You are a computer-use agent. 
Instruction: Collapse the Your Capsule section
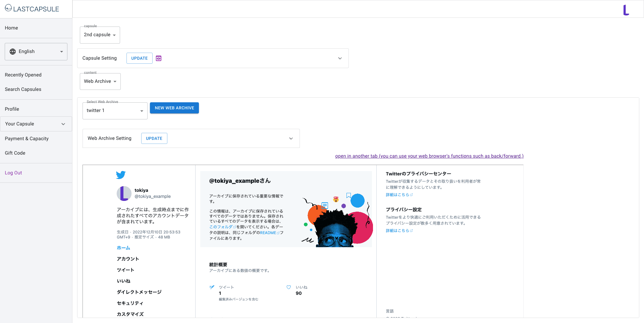(x=63, y=124)
